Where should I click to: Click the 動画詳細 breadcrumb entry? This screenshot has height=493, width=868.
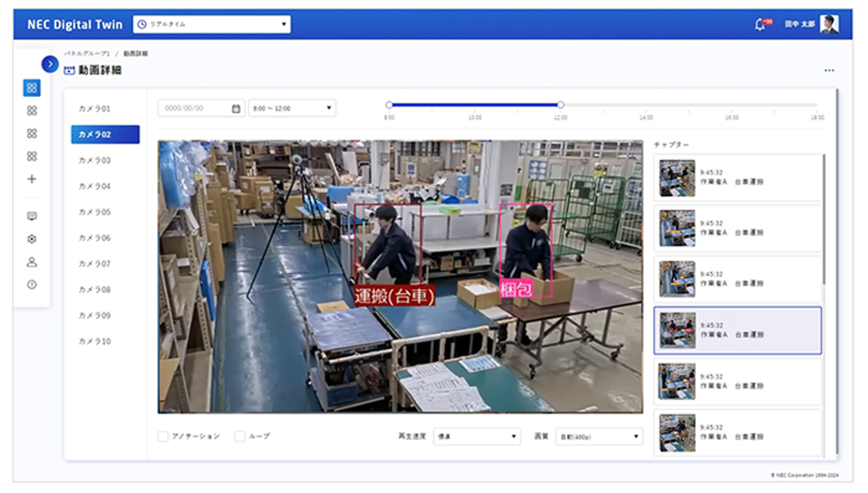(135, 54)
